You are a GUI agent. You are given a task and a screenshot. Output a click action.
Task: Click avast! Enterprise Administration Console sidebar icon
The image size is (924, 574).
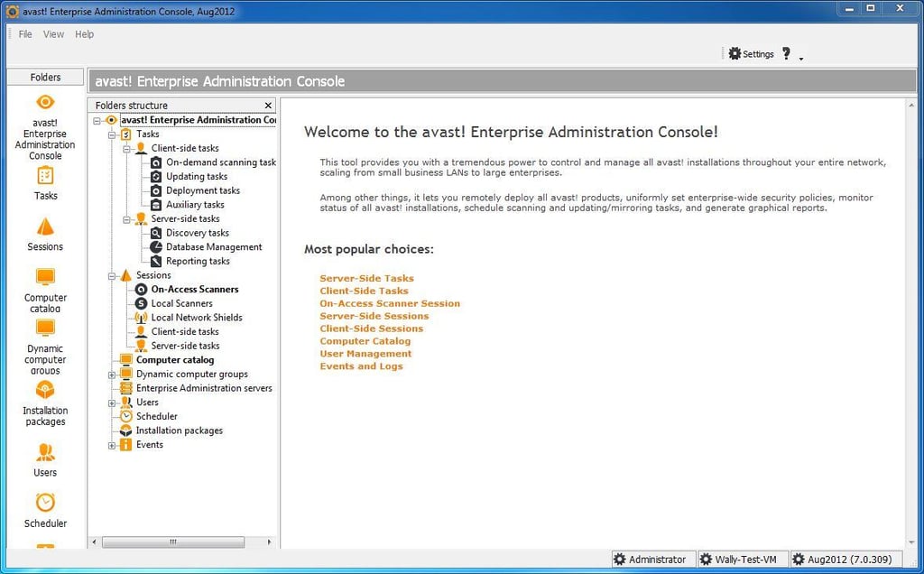coord(45,102)
